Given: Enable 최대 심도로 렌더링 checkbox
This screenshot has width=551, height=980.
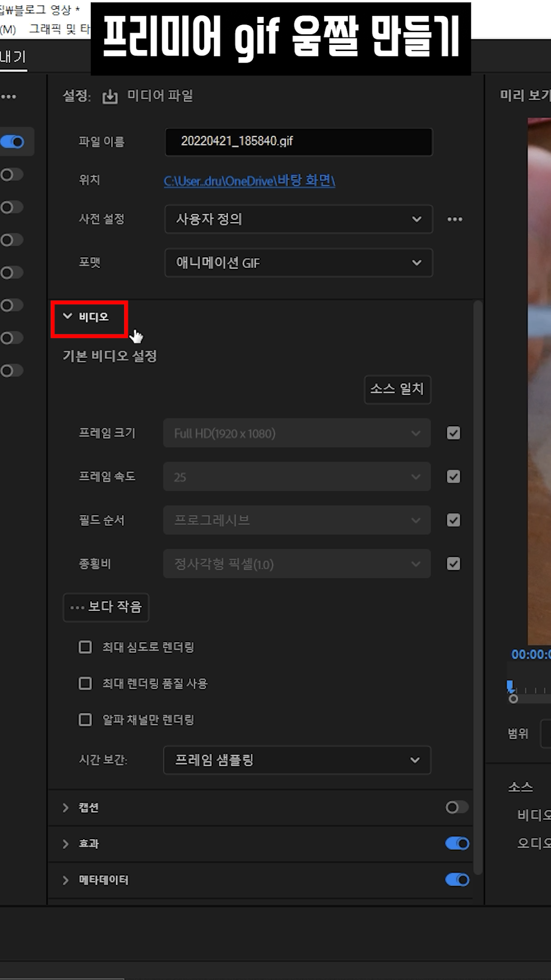Looking at the screenshot, I should pyautogui.click(x=85, y=647).
